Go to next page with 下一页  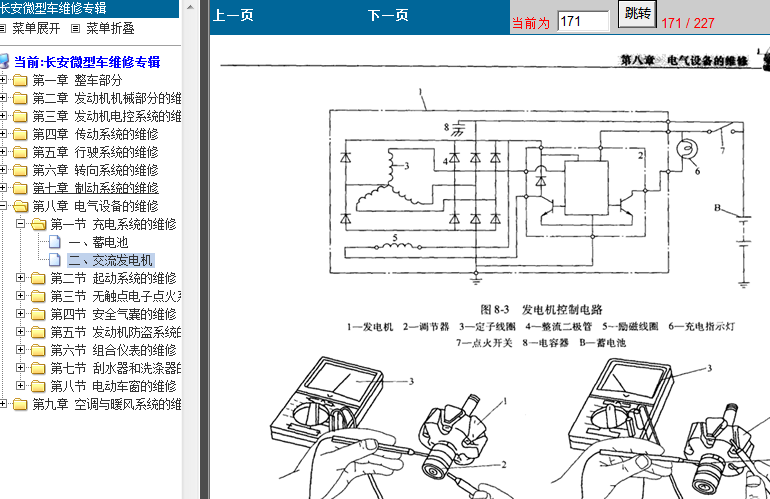tap(388, 15)
